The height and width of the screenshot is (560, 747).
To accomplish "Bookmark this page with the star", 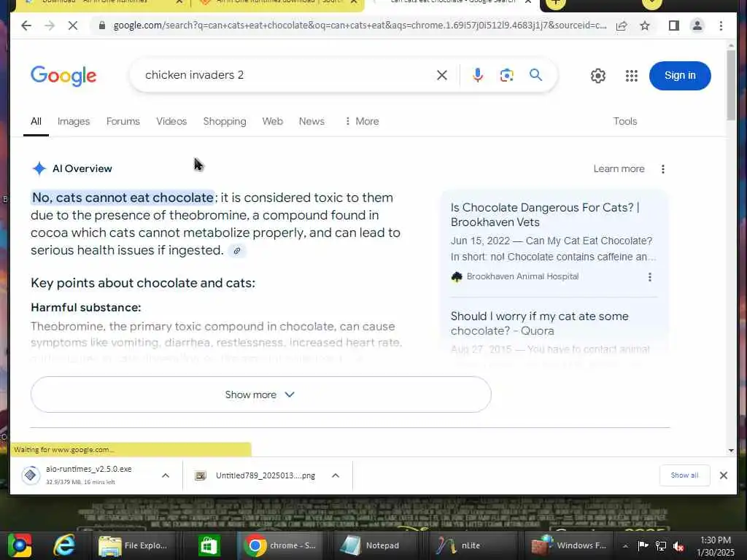I will (x=645, y=26).
